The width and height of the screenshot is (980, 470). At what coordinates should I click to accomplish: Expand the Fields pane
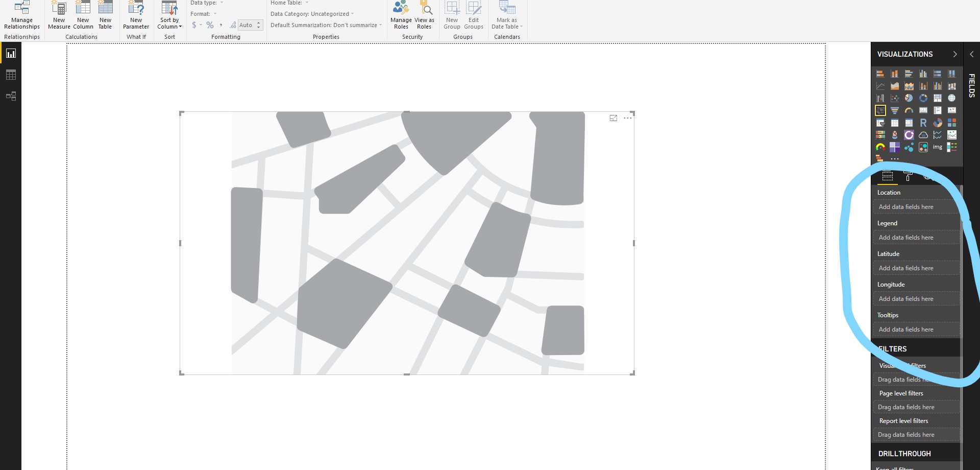tap(971, 54)
